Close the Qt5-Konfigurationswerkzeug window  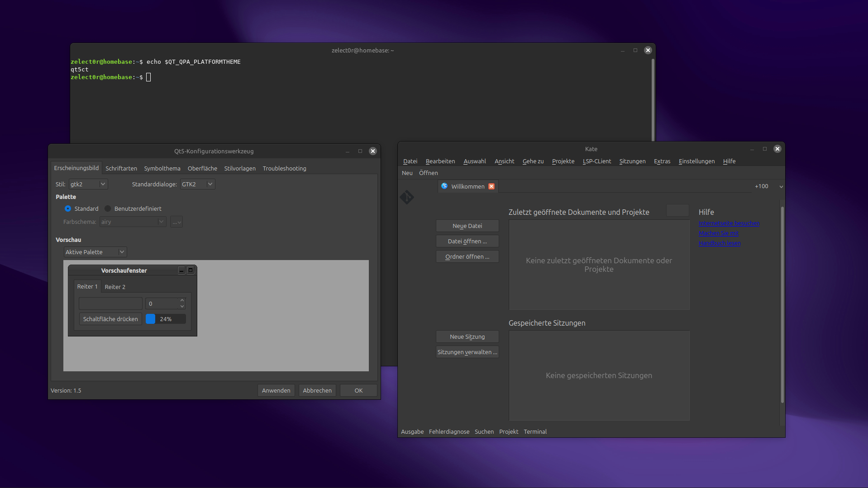373,151
